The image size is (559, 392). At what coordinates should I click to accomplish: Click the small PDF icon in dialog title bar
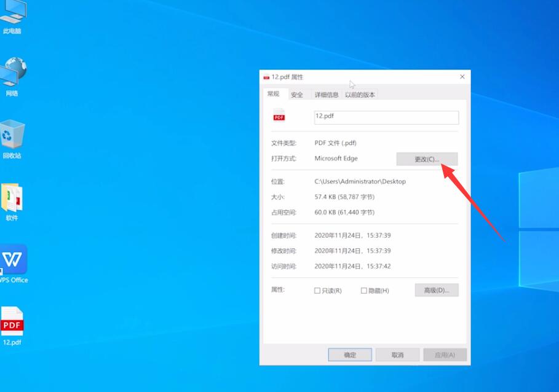point(266,77)
